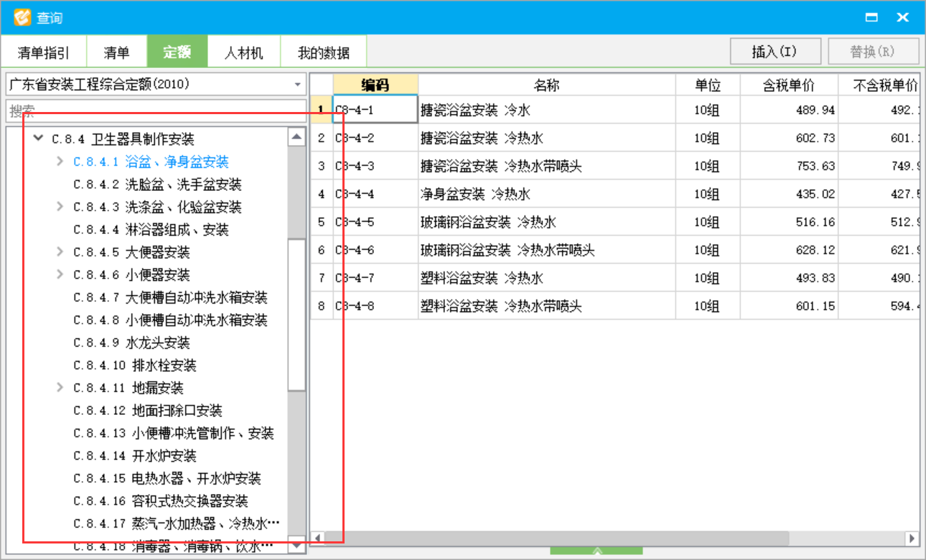Select row 净身盆安装 冷热水
This screenshot has height=560, width=926.
547,194
